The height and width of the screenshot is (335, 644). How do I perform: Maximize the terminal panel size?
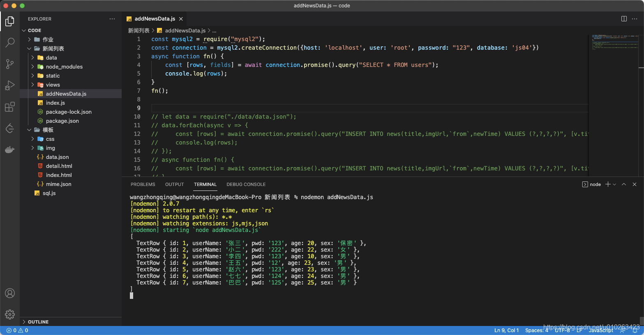[x=624, y=184]
